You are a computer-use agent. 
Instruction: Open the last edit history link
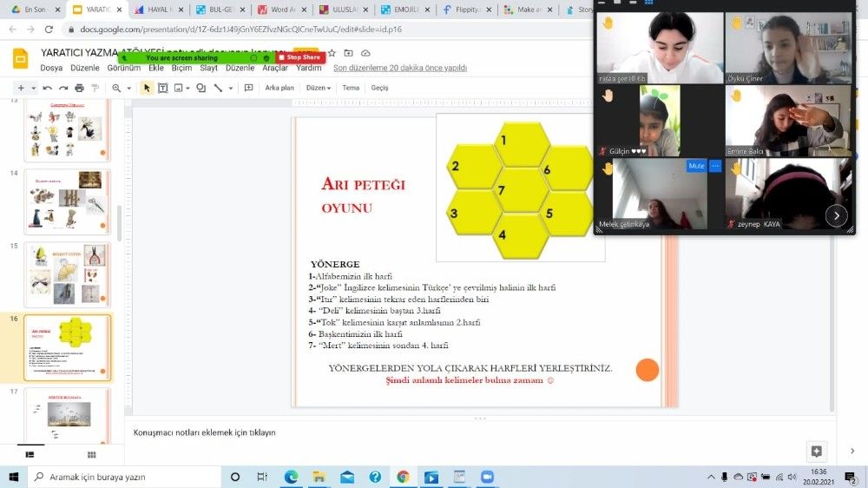[400, 68]
